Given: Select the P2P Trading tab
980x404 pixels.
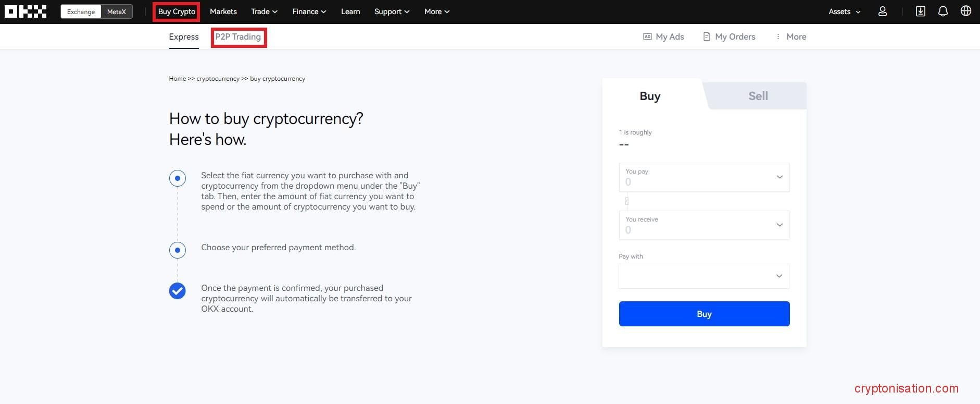Looking at the screenshot, I should 238,36.
